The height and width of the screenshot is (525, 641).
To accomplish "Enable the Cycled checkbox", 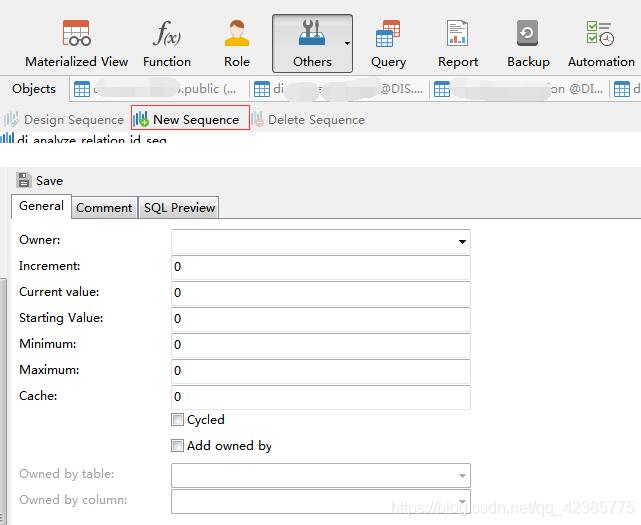I will (178, 420).
